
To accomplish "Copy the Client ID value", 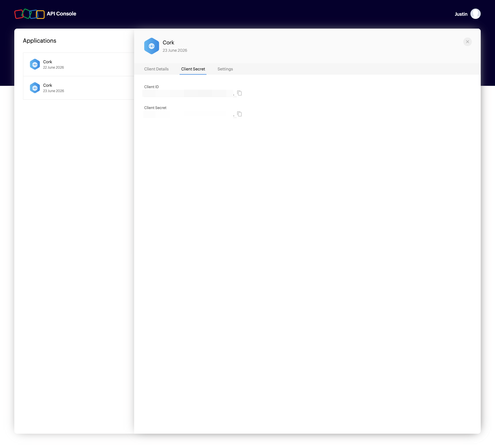I will point(240,93).
